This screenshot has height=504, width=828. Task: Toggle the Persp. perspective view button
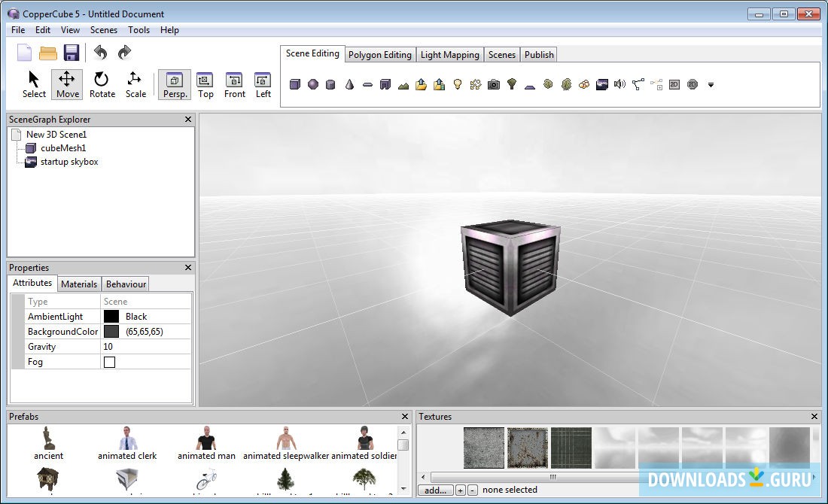point(175,84)
